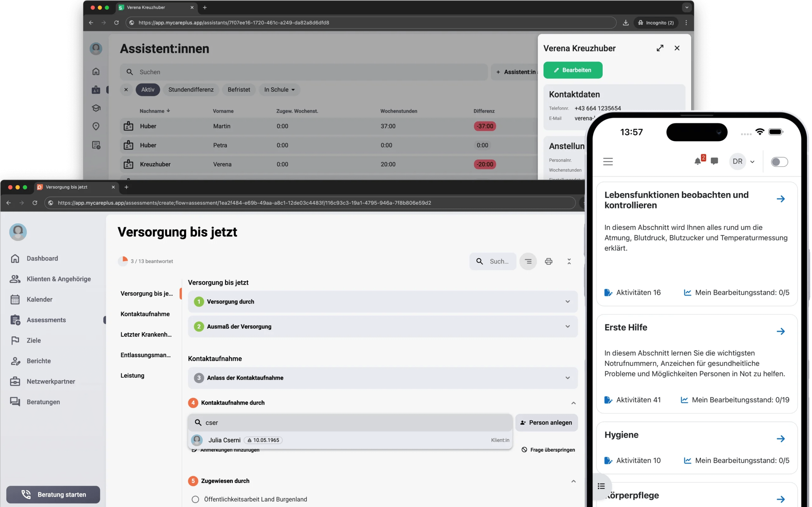Image resolution: width=812 pixels, height=507 pixels.
Task: Click the outline list filter icon
Action: pos(528,261)
